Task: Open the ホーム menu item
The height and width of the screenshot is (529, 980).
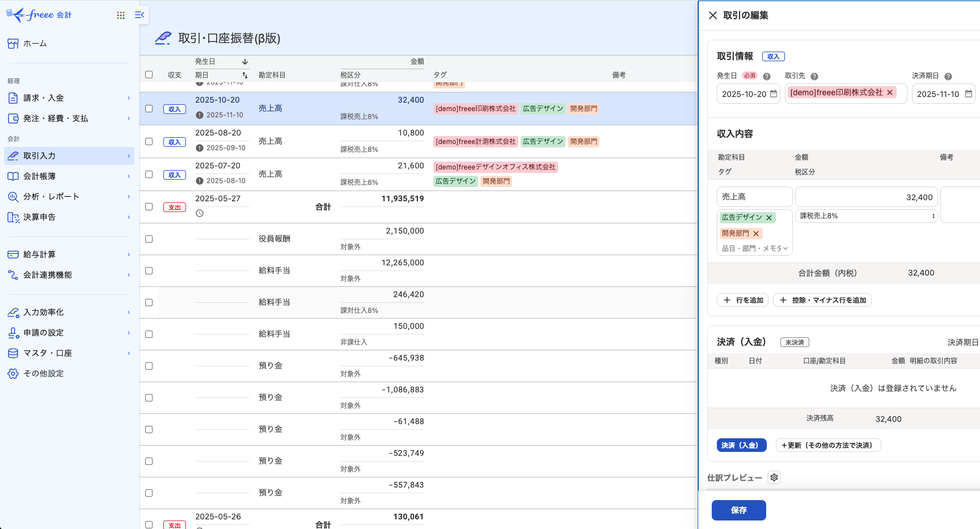Action: click(x=69, y=44)
